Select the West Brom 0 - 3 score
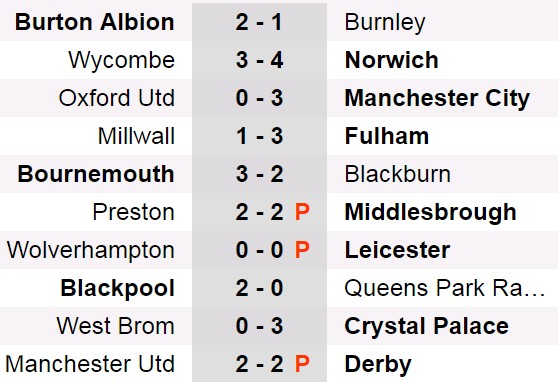 pyautogui.click(x=259, y=326)
